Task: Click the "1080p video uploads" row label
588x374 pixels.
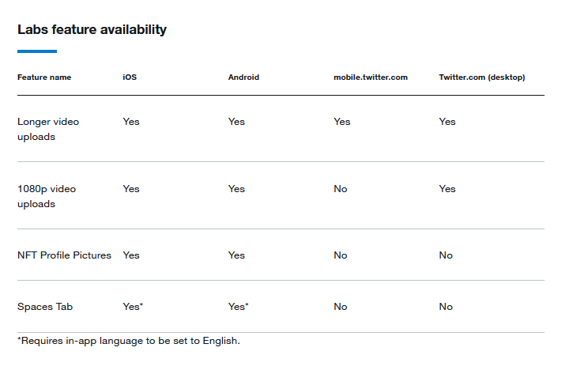Action: 47,196
